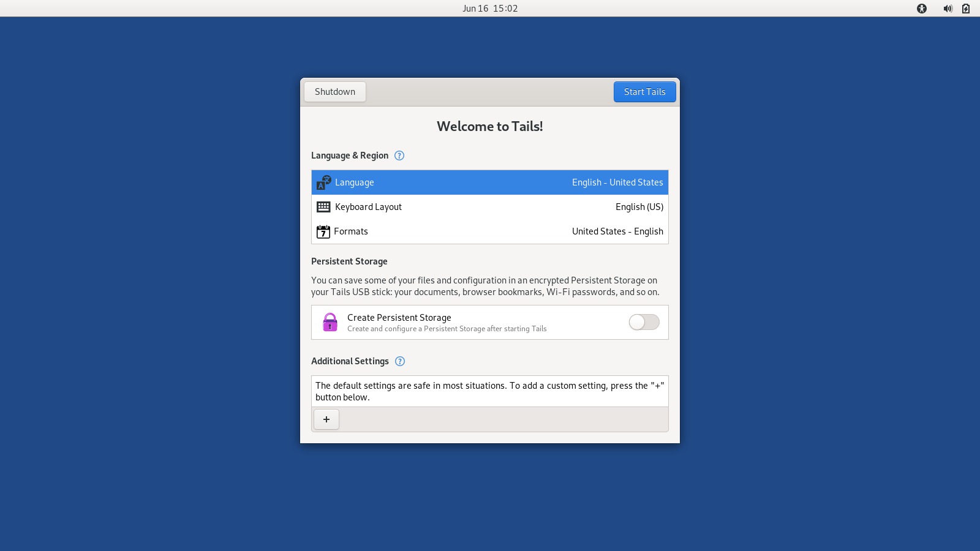Click the keyboard icon beside Keyboard Layout

pos(323,207)
